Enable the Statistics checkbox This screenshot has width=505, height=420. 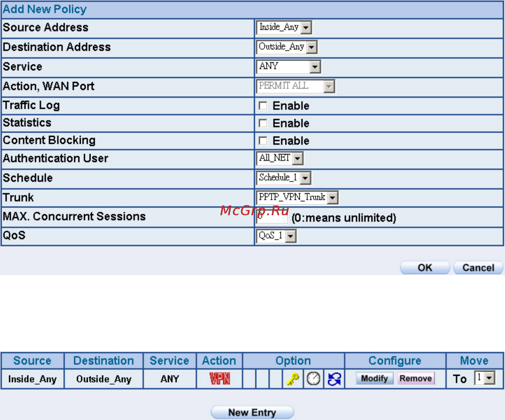coord(263,123)
